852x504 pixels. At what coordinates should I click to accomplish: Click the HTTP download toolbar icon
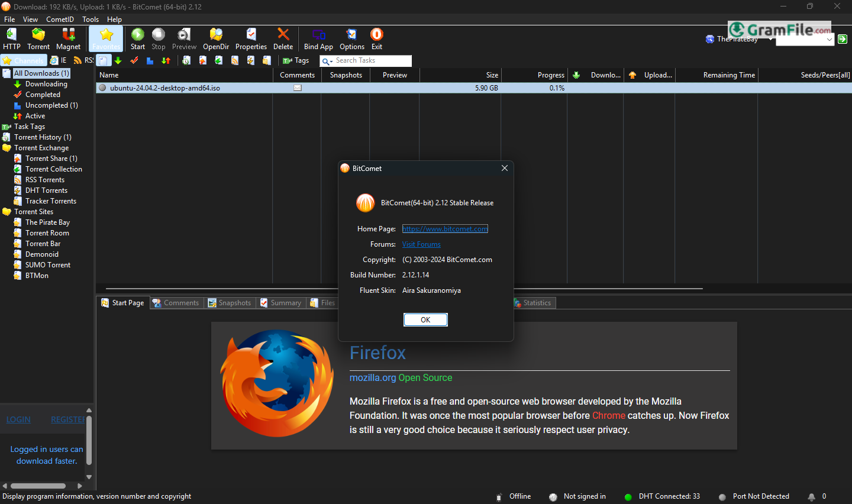tap(11, 39)
